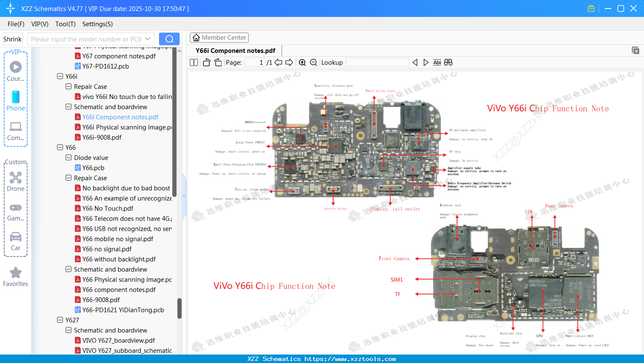The width and height of the screenshot is (644, 363).
Task: Collapse the Y627 tree node
Action: (60, 320)
